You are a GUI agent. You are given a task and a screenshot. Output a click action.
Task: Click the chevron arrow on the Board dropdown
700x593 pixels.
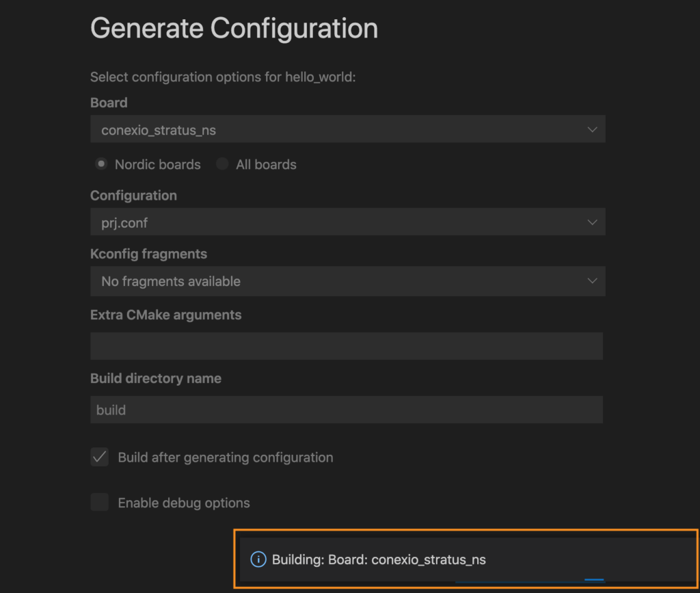591,129
